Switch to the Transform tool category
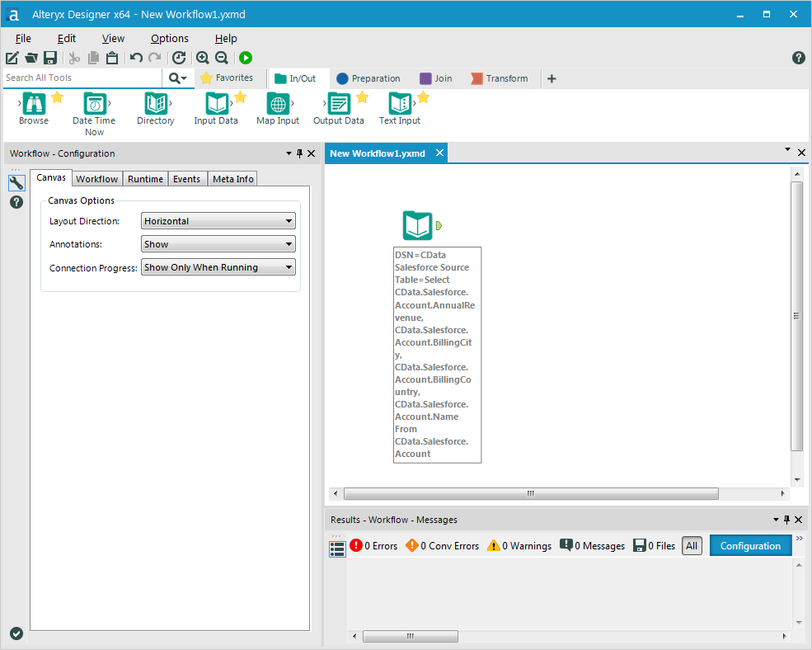 pyautogui.click(x=500, y=78)
